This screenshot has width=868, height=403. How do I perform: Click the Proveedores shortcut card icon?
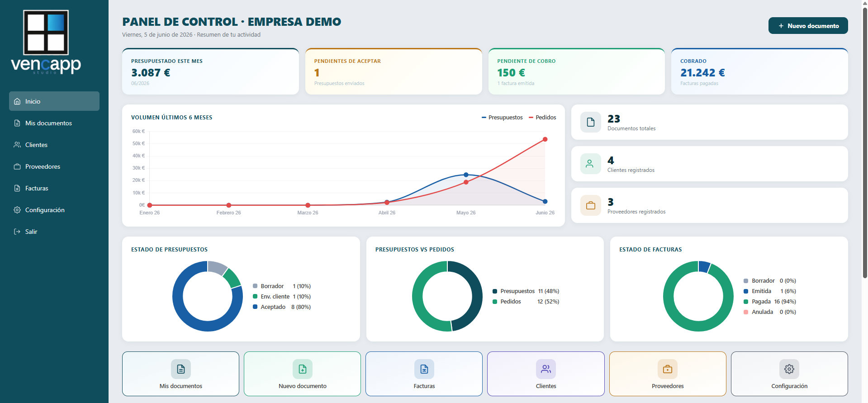tap(668, 369)
